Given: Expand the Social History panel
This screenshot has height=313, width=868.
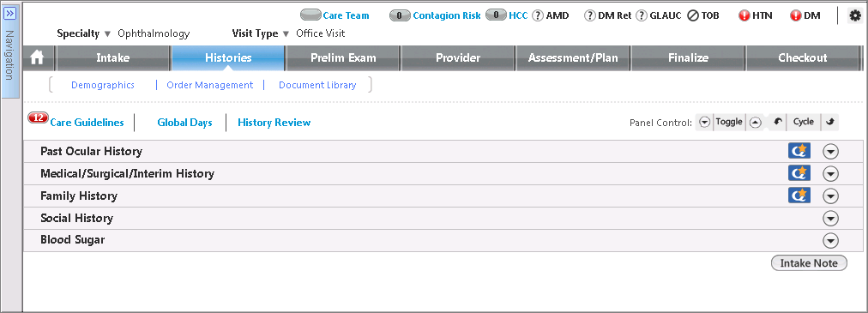Looking at the screenshot, I should 830,219.
